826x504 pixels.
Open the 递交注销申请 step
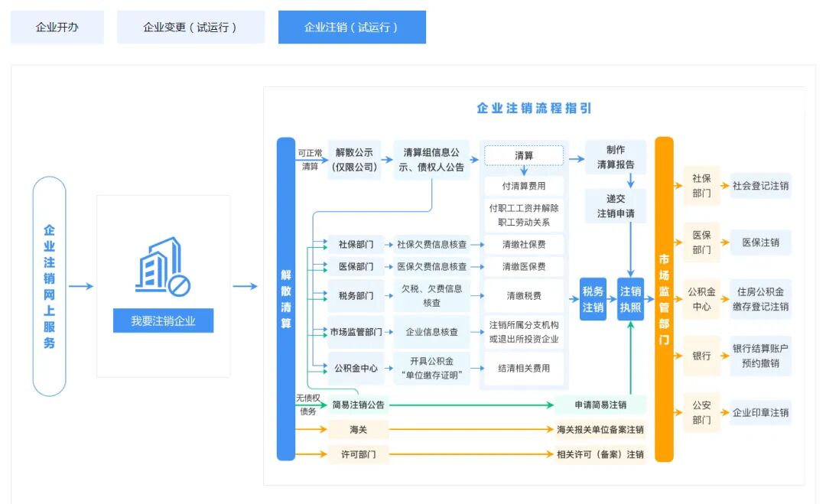coord(616,206)
